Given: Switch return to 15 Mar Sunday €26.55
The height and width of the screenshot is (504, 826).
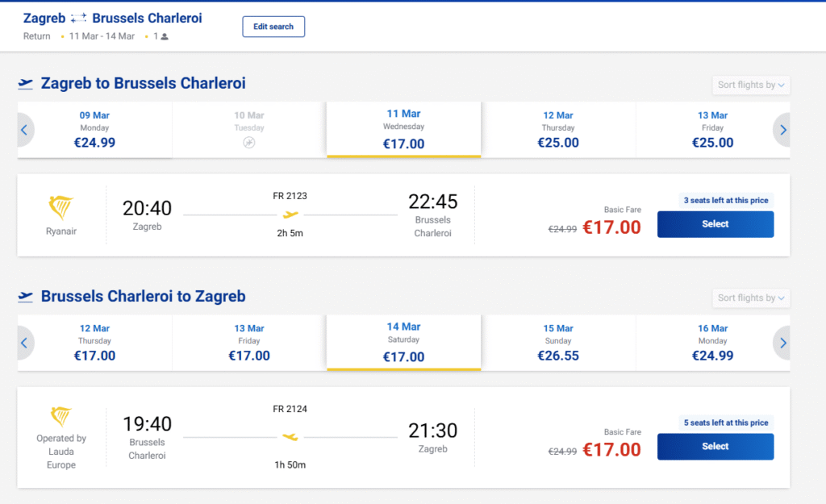Looking at the screenshot, I should pyautogui.click(x=558, y=343).
